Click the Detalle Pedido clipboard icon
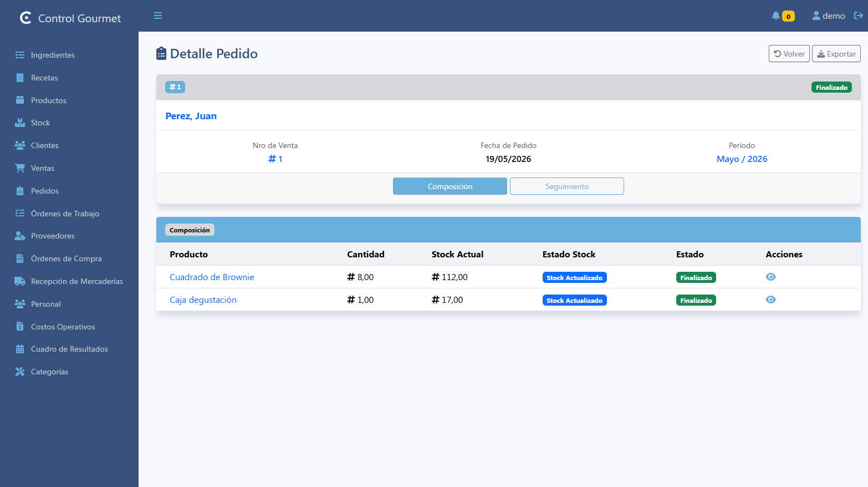The width and height of the screenshot is (868, 487). pos(161,53)
